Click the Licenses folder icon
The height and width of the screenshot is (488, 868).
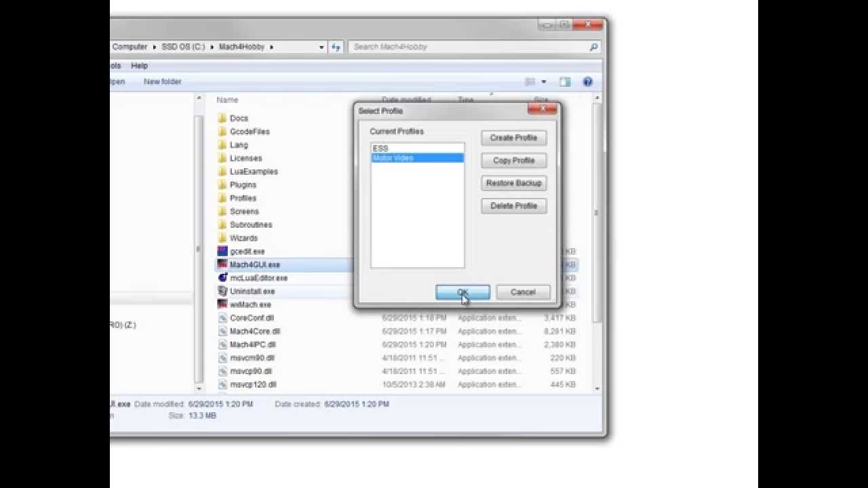tap(222, 158)
